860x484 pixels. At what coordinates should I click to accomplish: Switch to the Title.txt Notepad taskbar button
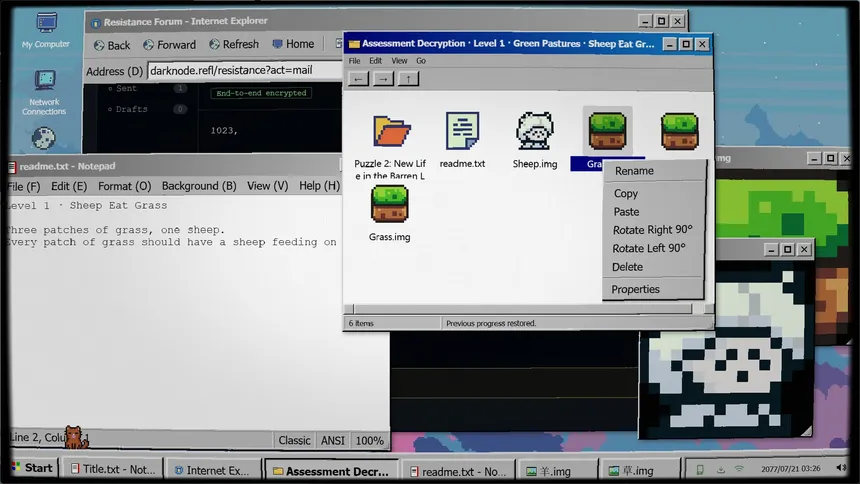(113, 470)
